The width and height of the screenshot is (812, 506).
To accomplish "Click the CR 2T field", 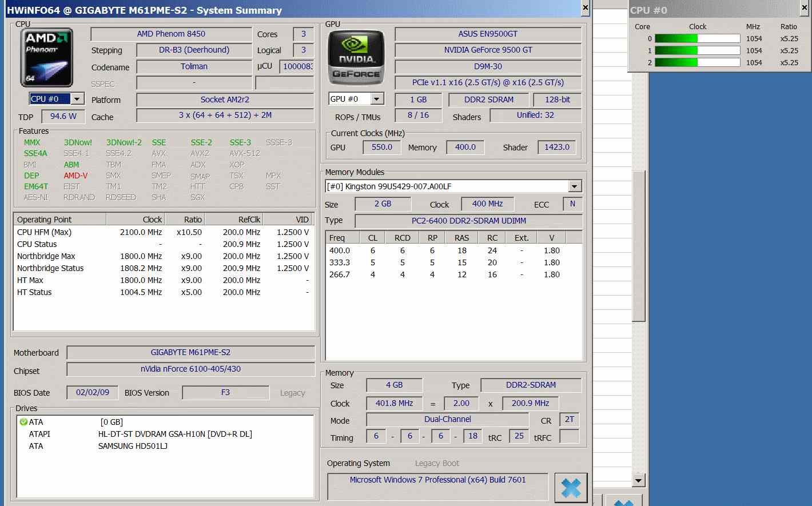I will pos(569,420).
